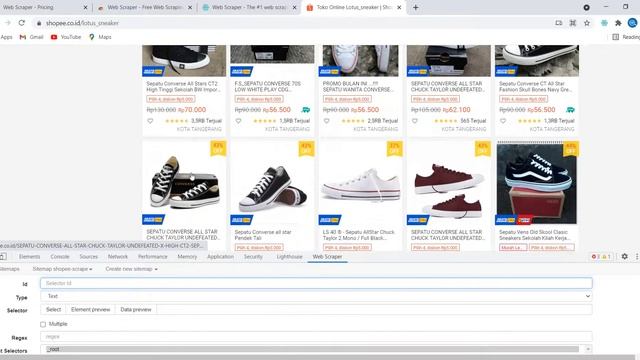This screenshot has width=640, height=360.
Task: Expand the Create new sitemap dropdown
Action: [x=131, y=269]
